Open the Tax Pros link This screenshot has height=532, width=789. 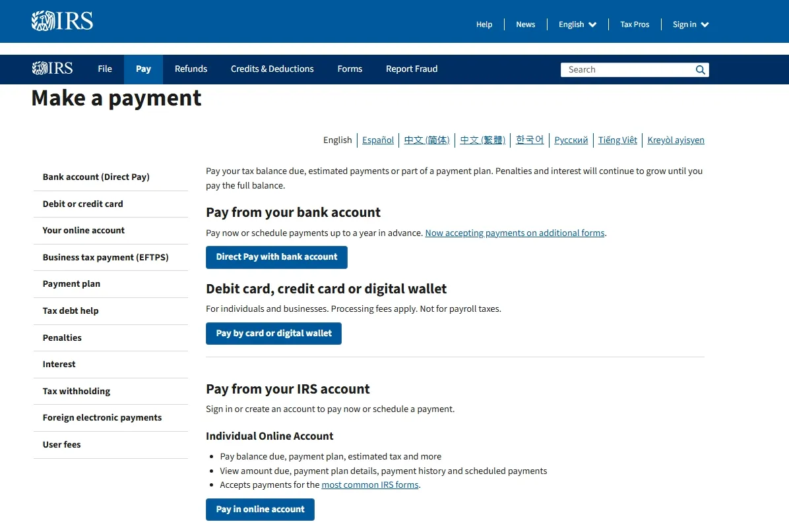point(635,24)
